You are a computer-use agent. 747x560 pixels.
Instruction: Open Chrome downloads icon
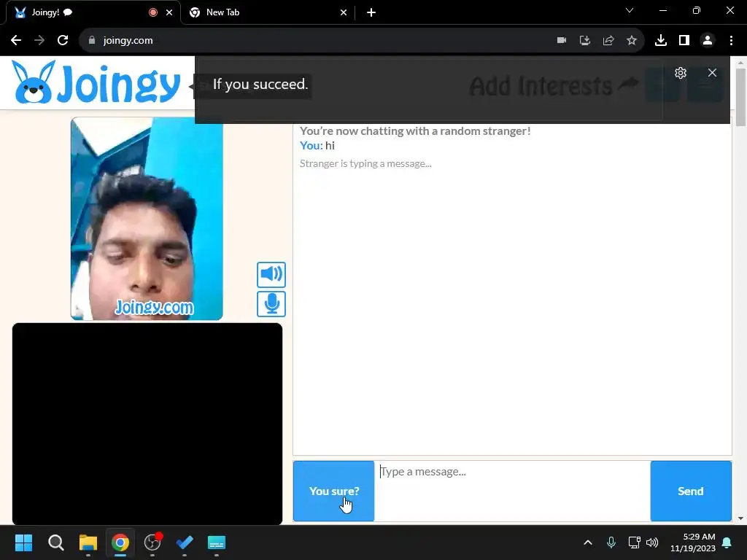pyautogui.click(x=661, y=40)
